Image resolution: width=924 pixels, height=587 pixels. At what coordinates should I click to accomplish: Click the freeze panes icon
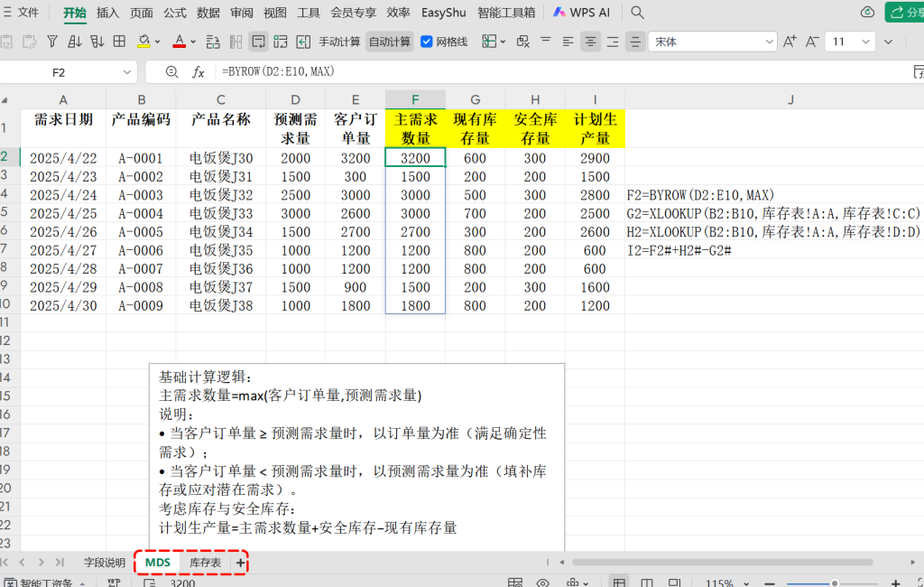pyautogui.click(x=281, y=42)
